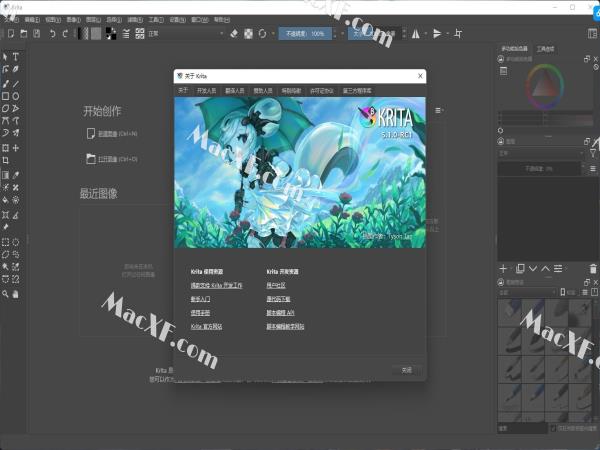This screenshot has height=450, width=600.
Task: Click 关闭 button in About dialog
Action: (x=407, y=370)
